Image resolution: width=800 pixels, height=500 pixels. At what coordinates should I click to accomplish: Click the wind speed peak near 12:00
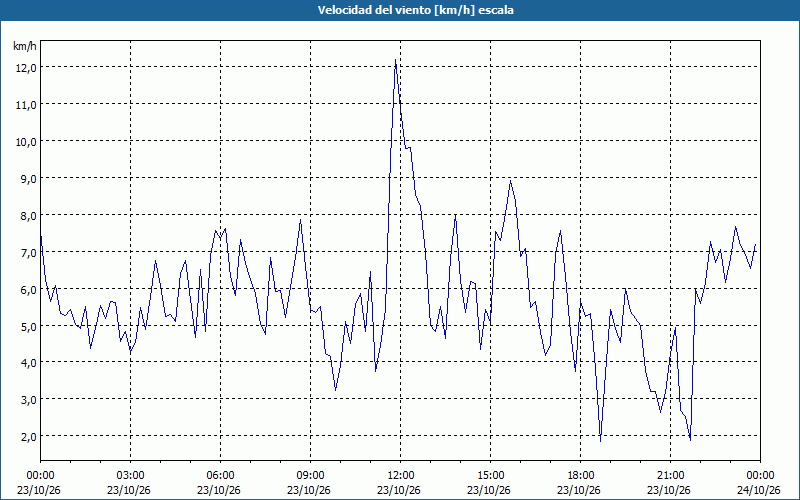click(395, 60)
